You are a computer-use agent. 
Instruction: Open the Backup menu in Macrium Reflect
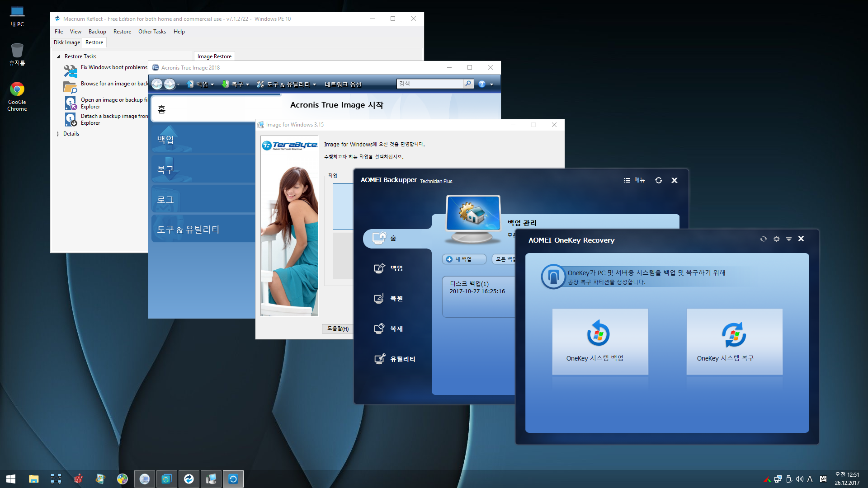[97, 32]
